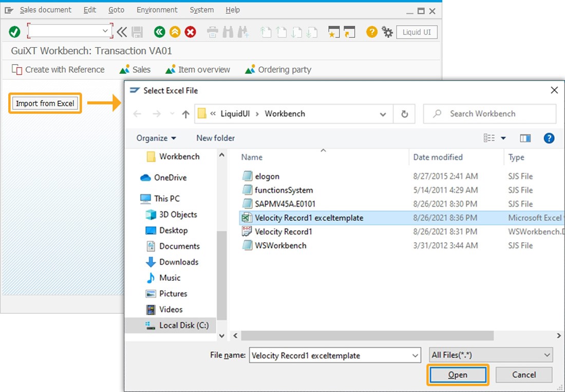Open the Sales document menu
The height and width of the screenshot is (392, 565).
45,10
